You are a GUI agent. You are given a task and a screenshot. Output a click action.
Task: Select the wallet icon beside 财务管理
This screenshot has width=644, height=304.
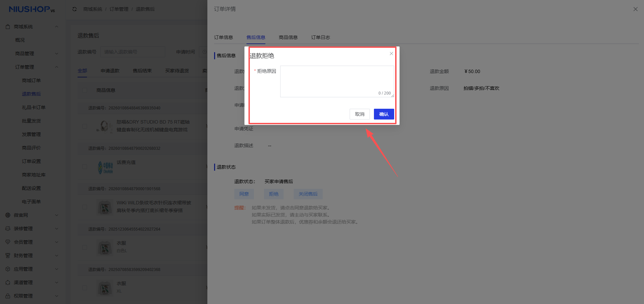point(8,255)
